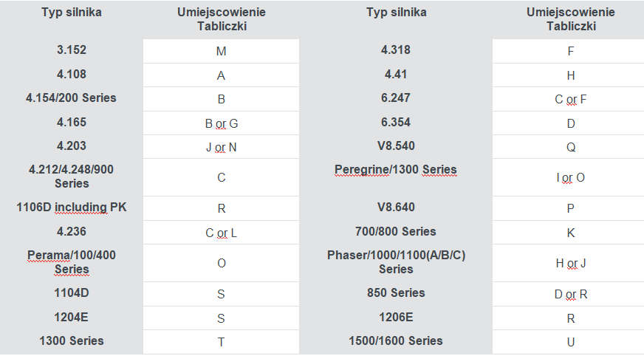Click the 1300 Series row label
This screenshot has width=644, height=356.
click(72, 340)
